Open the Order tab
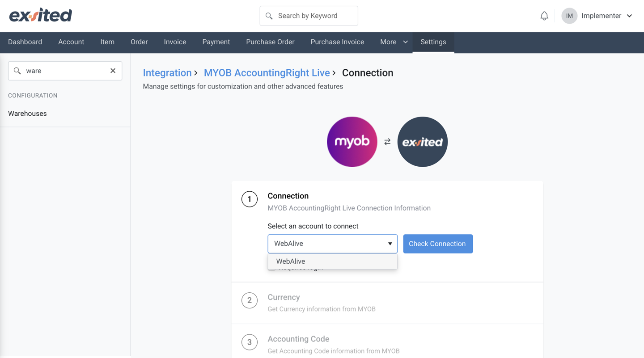This screenshot has height=358, width=644. pos(139,42)
